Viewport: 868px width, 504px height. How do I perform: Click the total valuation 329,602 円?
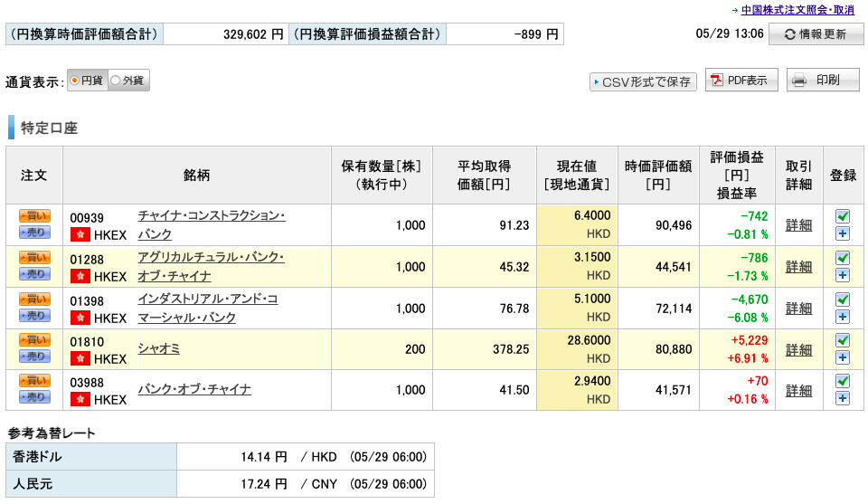(253, 34)
